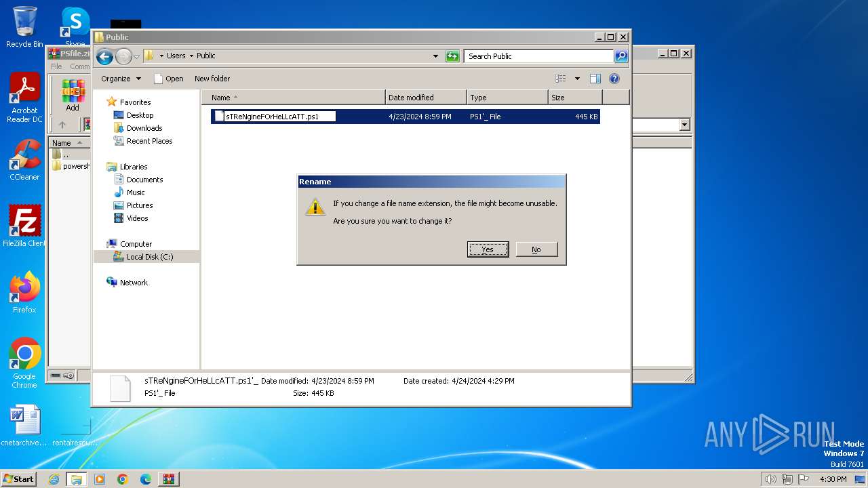Screen dimensions: 868x488
Task: Open WinRAR path dropdown arrow
Action: click(684, 125)
